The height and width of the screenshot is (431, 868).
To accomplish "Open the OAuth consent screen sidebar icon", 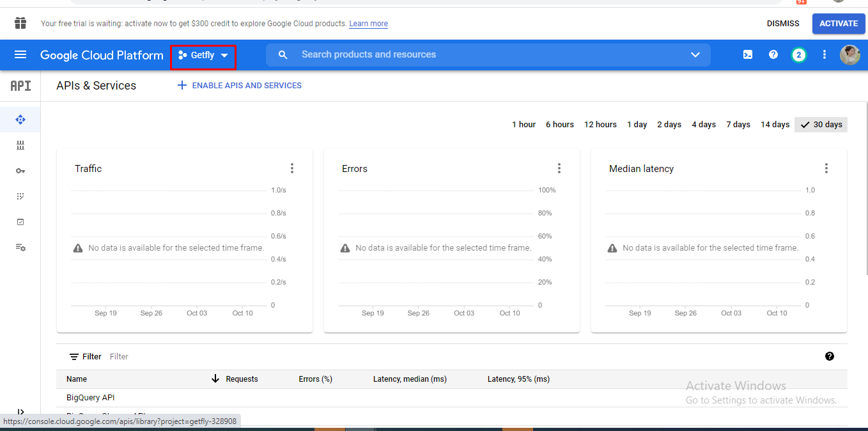I will (20, 196).
